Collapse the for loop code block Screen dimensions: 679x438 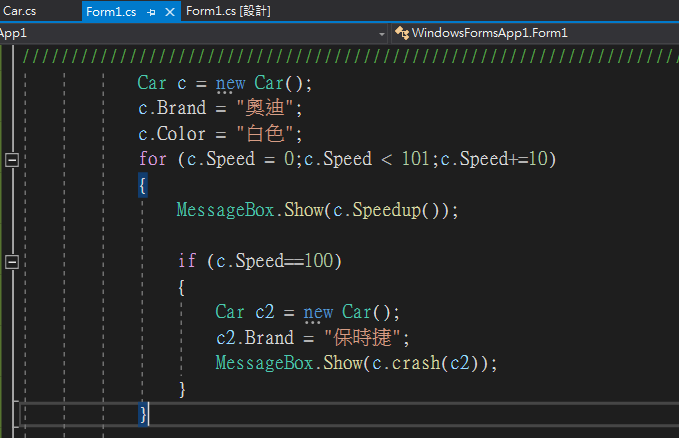[12, 160]
